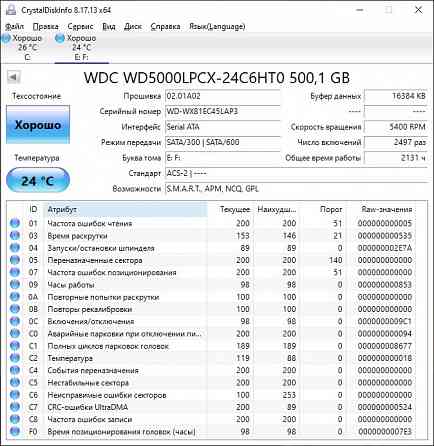The width and height of the screenshot is (434, 446).
Task: Click the status icon for attribute C4
Action: [15, 370]
